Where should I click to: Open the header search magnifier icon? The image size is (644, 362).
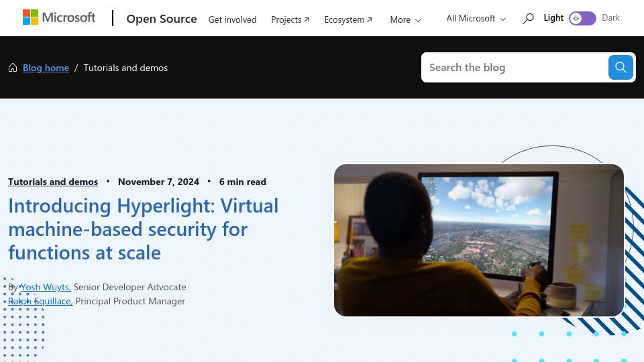point(528,19)
